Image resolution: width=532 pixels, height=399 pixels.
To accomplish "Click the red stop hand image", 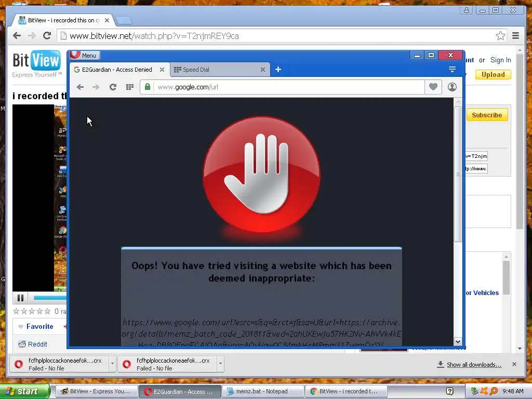I will (261, 175).
